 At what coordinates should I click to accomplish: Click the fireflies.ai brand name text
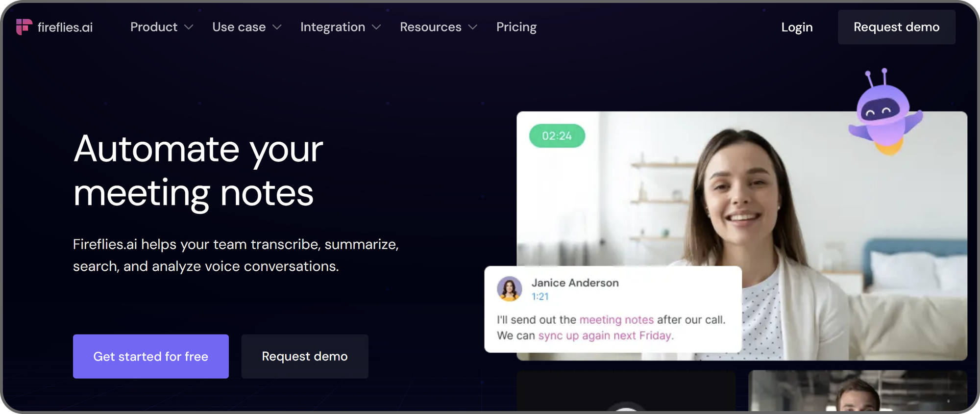click(x=65, y=27)
